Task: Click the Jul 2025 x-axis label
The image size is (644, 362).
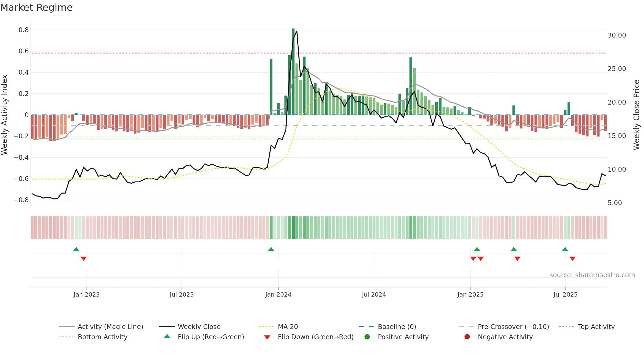Action: pos(565,295)
